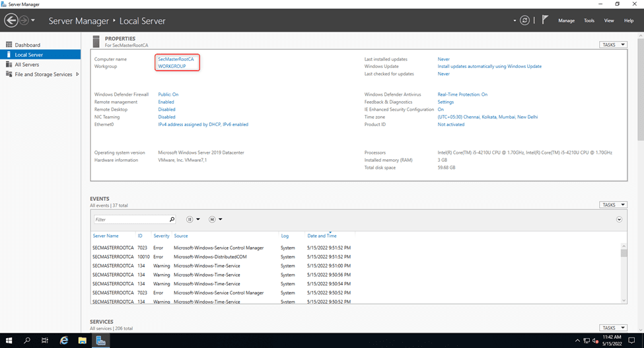Click Remote management Enabled link

pyautogui.click(x=166, y=102)
